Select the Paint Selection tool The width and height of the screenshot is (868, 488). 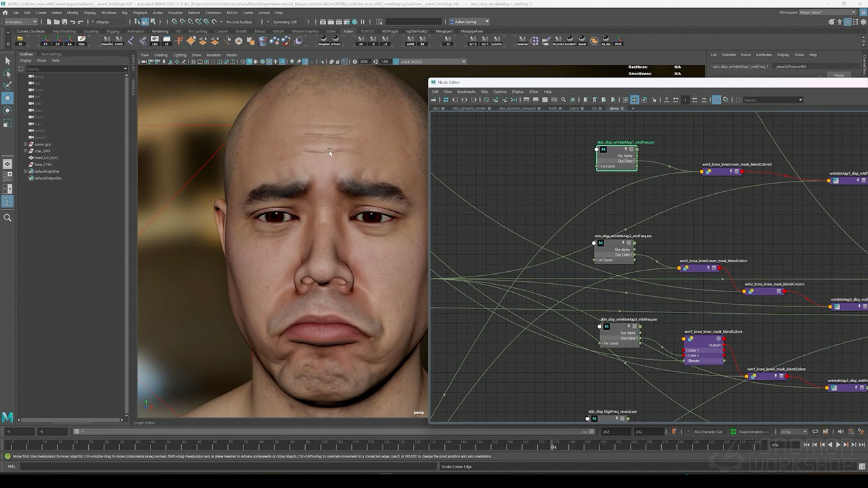click(7, 85)
